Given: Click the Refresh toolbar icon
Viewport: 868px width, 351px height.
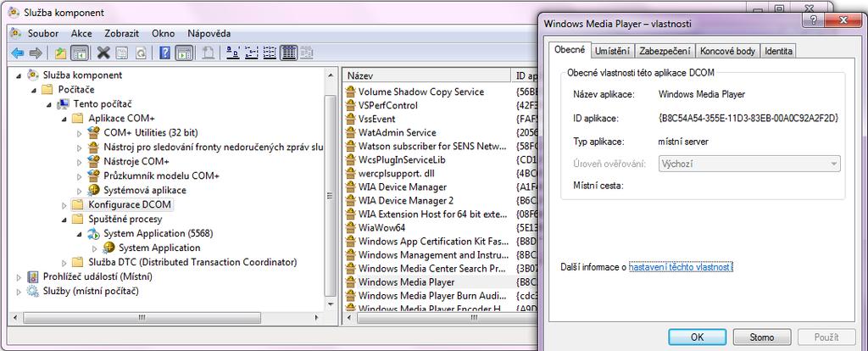Looking at the screenshot, I should pos(141,53).
